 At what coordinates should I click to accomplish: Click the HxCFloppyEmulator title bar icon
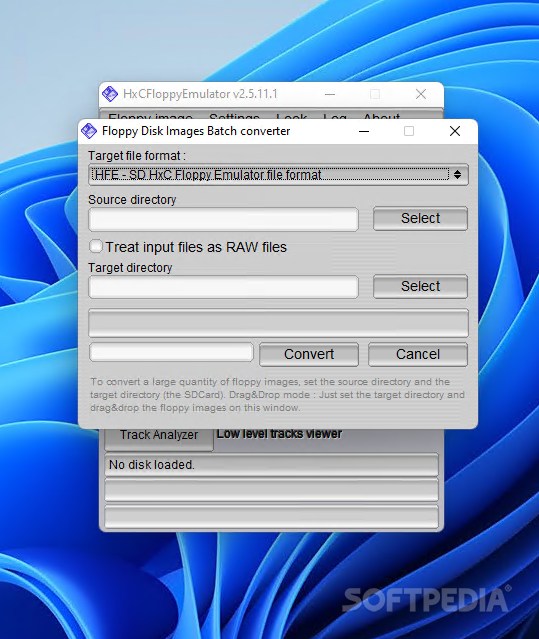pyautogui.click(x=110, y=94)
